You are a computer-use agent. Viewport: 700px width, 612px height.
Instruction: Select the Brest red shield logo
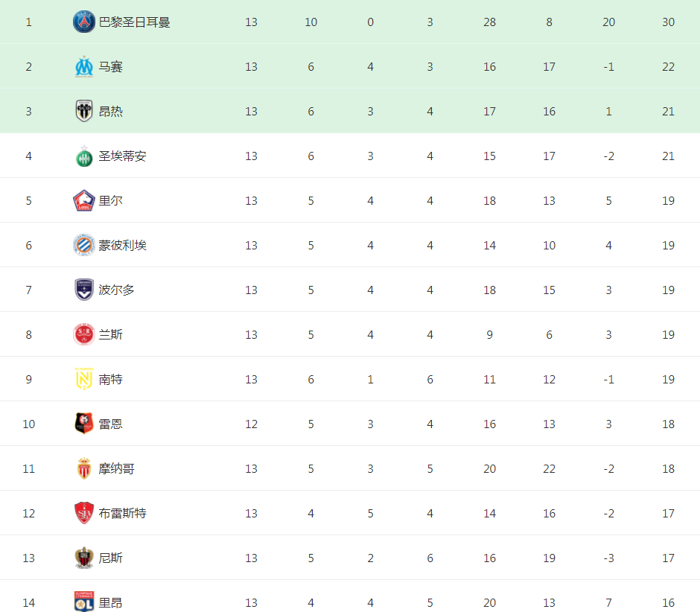[x=84, y=513]
